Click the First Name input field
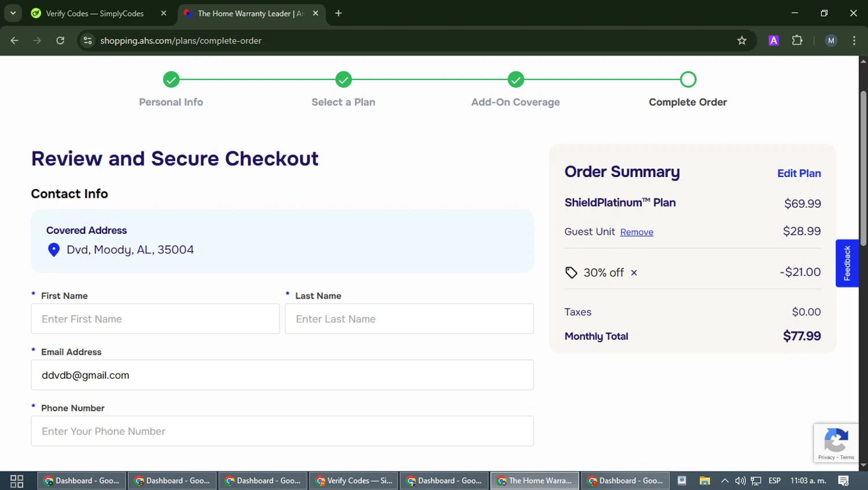 [x=155, y=319]
